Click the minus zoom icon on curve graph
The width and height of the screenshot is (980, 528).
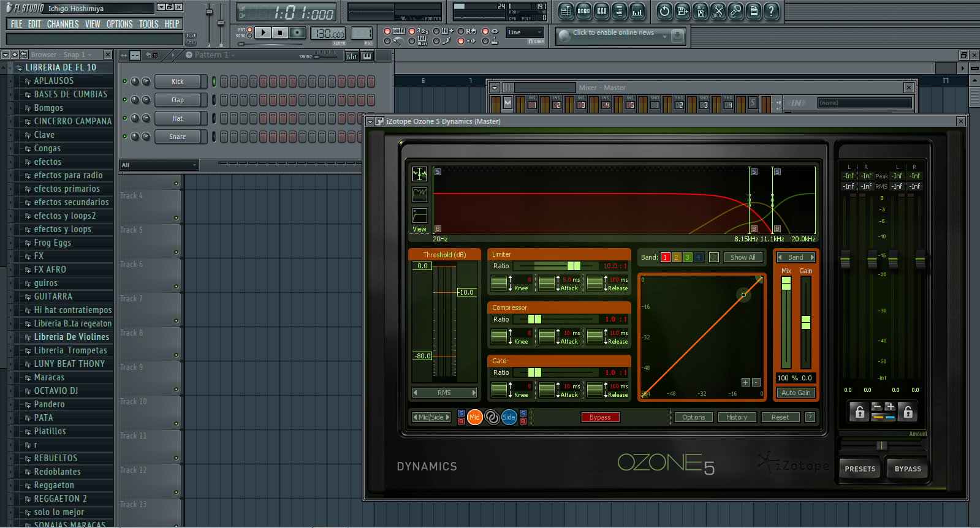coord(756,382)
